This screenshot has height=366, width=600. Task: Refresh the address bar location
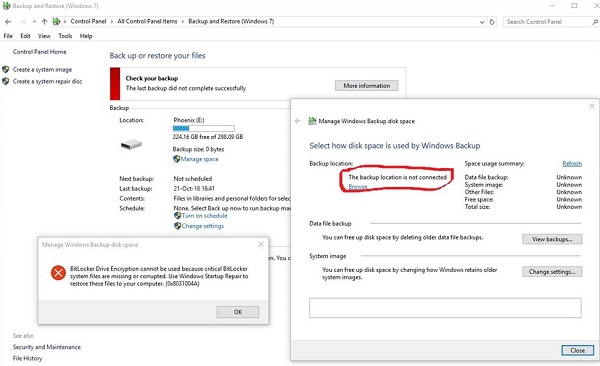[x=492, y=22]
